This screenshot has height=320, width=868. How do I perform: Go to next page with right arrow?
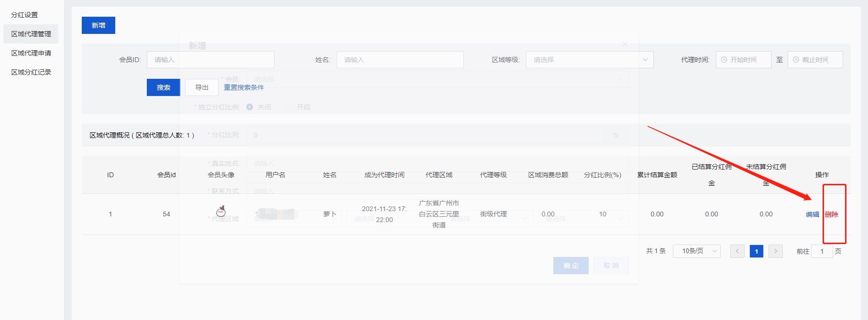775,251
